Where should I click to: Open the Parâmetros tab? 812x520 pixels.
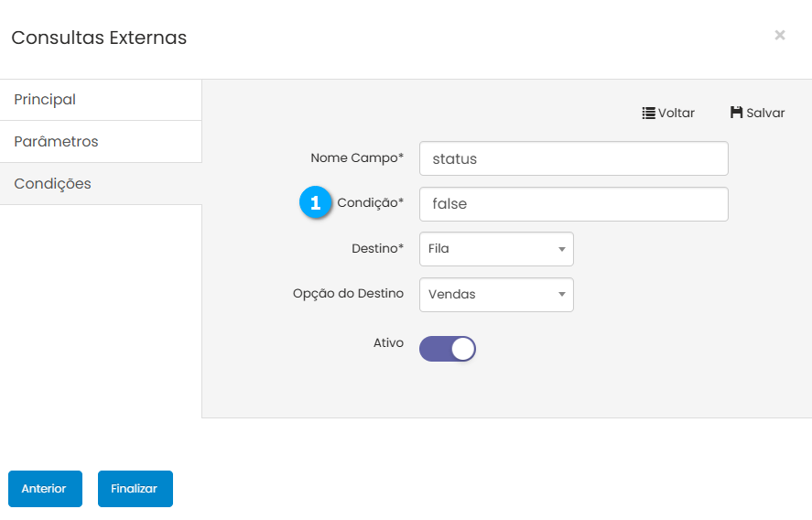[x=56, y=142]
